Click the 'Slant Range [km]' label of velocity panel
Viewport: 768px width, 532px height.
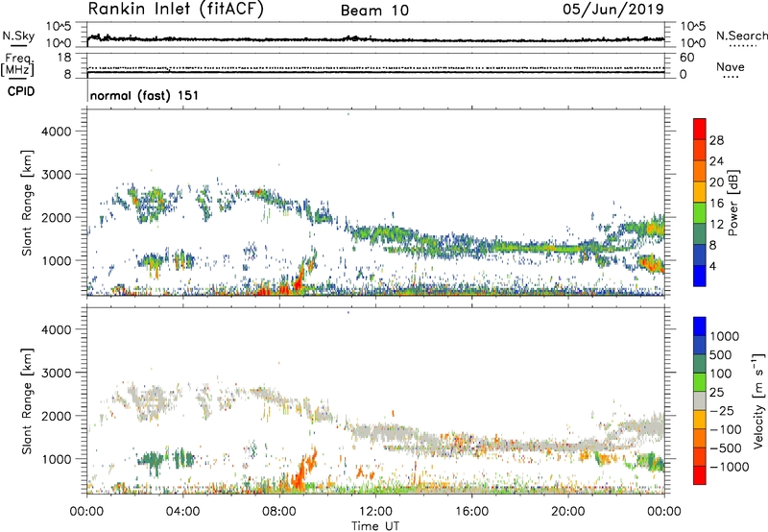[x=27, y=401]
